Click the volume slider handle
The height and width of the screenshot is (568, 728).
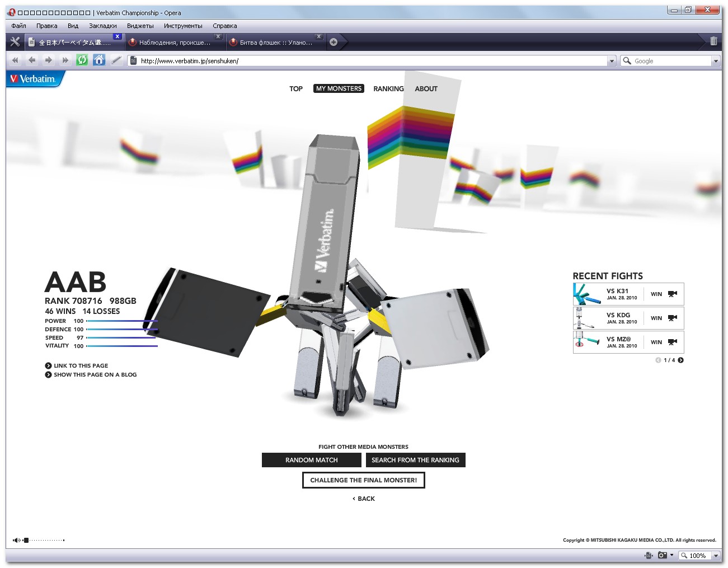26,540
